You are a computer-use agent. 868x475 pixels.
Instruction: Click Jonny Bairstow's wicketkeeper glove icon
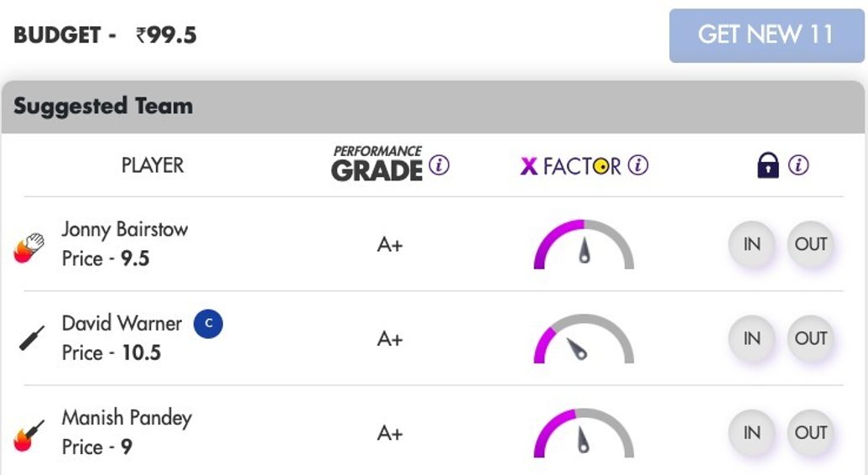(x=30, y=248)
